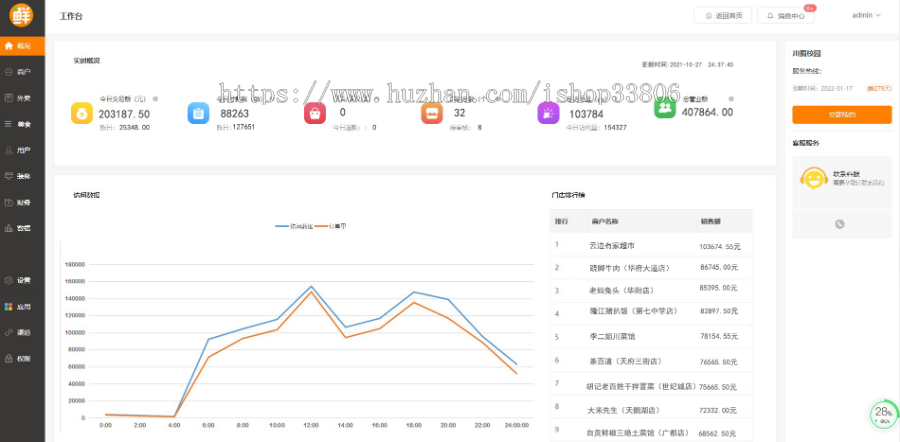The height and width of the screenshot is (442, 900).
Task: Open 权限 permissions in the sidebar
Action: (22, 359)
